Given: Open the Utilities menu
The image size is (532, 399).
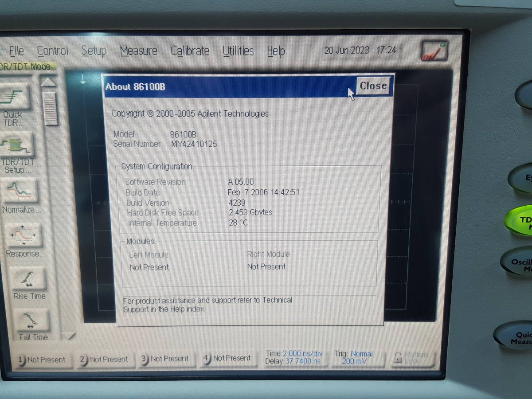Looking at the screenshot, I should point(238,51).
